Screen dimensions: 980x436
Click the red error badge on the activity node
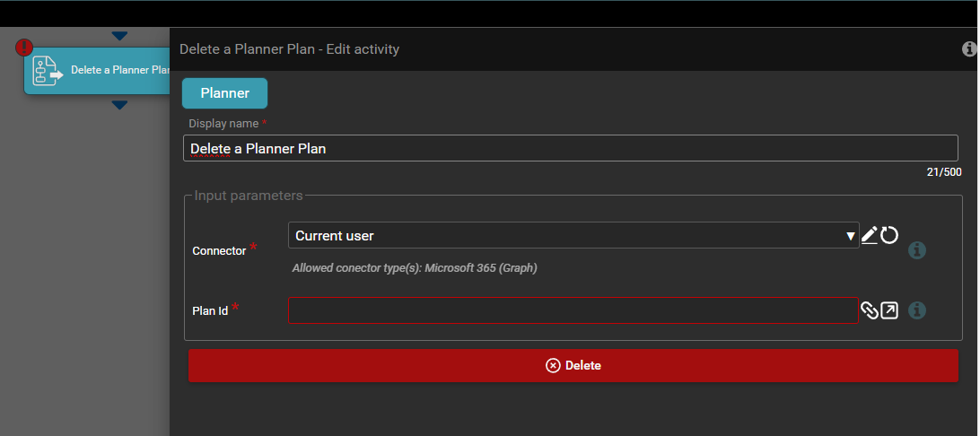[x=24, y=47]
